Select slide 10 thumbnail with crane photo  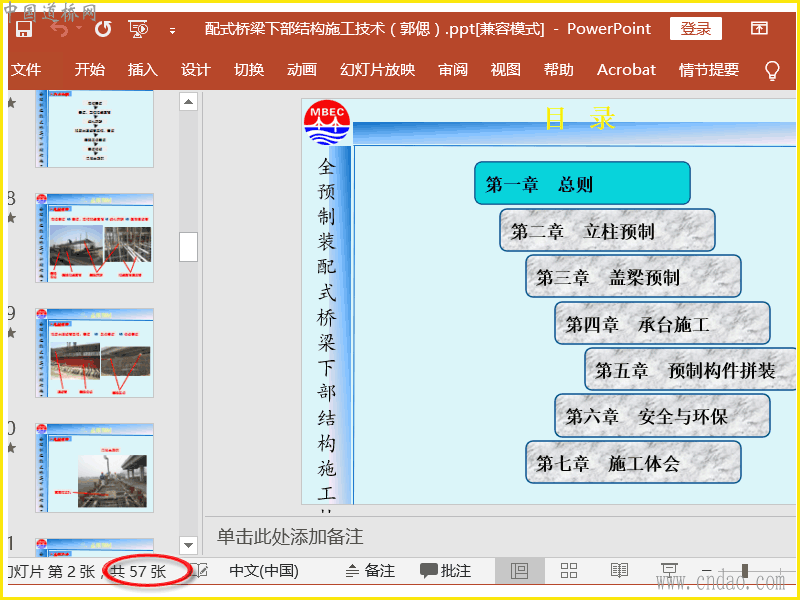coord(94,467)
